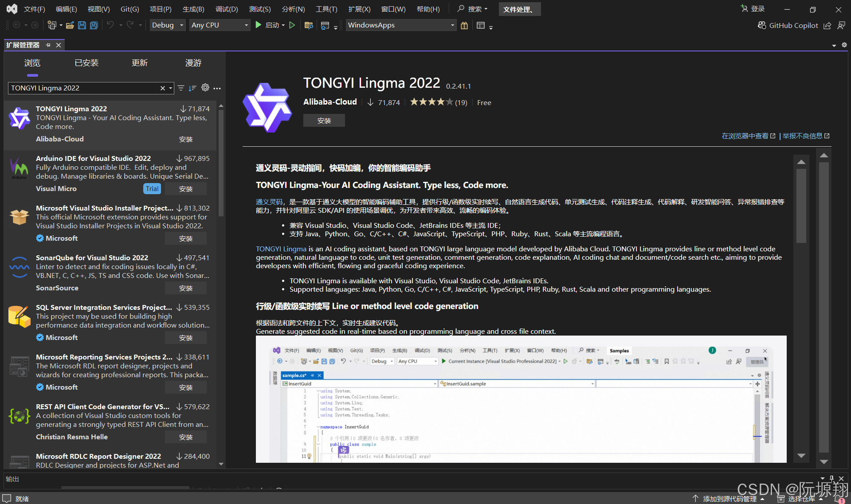Switch to the 漫游 tab

pyautogui.click(x=193, y=63)
